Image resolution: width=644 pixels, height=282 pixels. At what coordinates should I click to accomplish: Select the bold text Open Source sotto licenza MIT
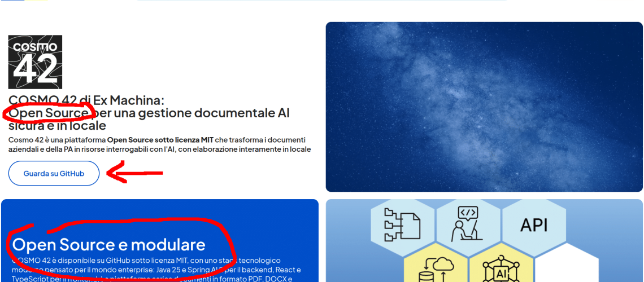click(x=160, y=140)
